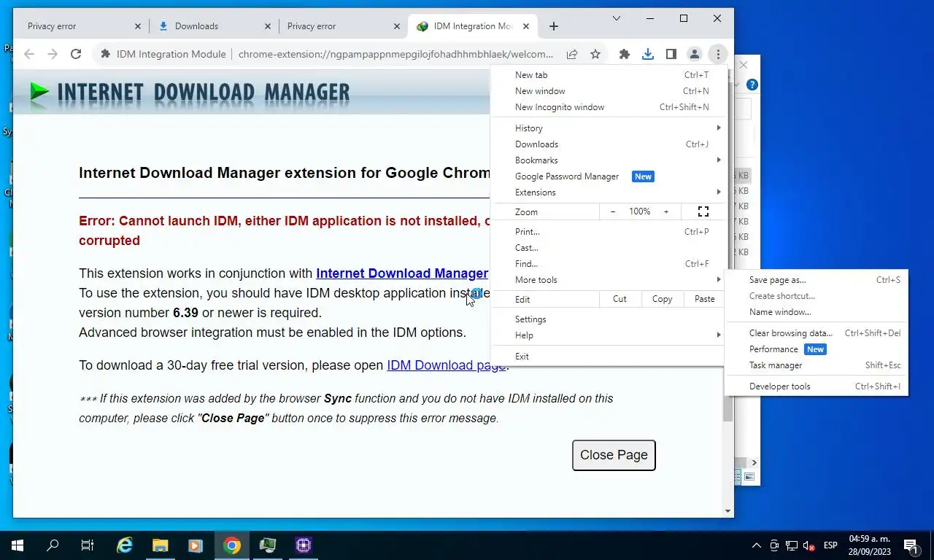Expand the Help submenu
The height and width of the screenshot is (560, 934).
point(609,335)
